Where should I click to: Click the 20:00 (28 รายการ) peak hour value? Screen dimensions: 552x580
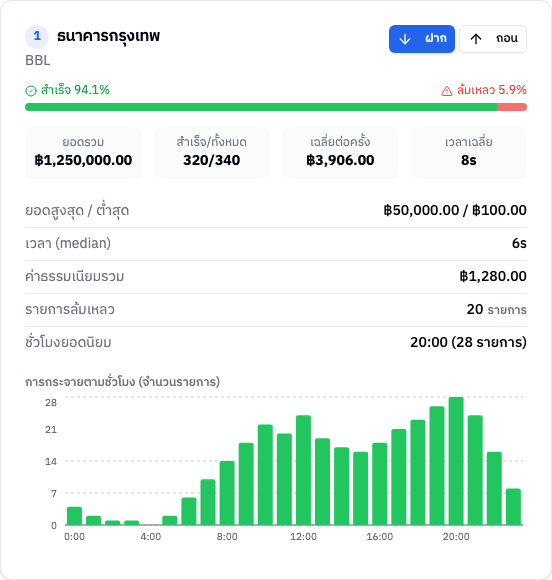tap(468, 342)
